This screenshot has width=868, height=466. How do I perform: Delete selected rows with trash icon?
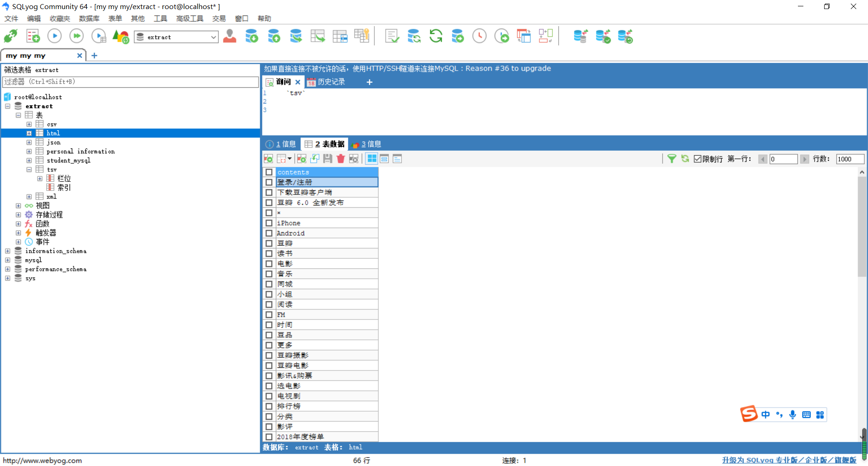(x=340, y=159)
